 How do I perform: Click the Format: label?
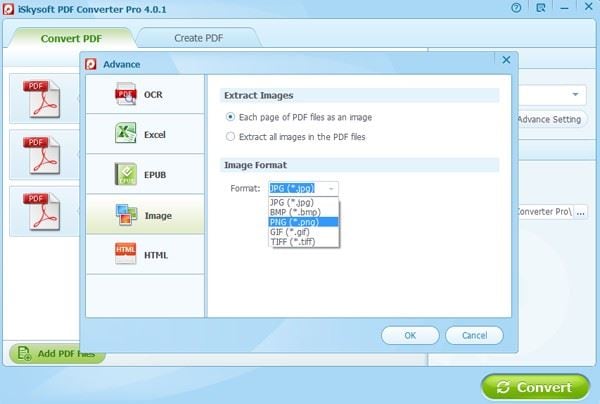(x=245, y=188)
